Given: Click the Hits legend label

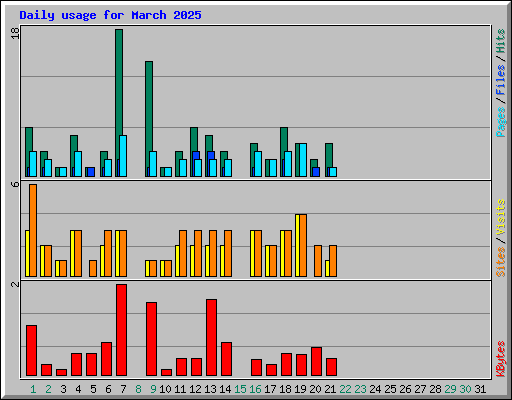Looking at the screenshot, I should 500,41.
